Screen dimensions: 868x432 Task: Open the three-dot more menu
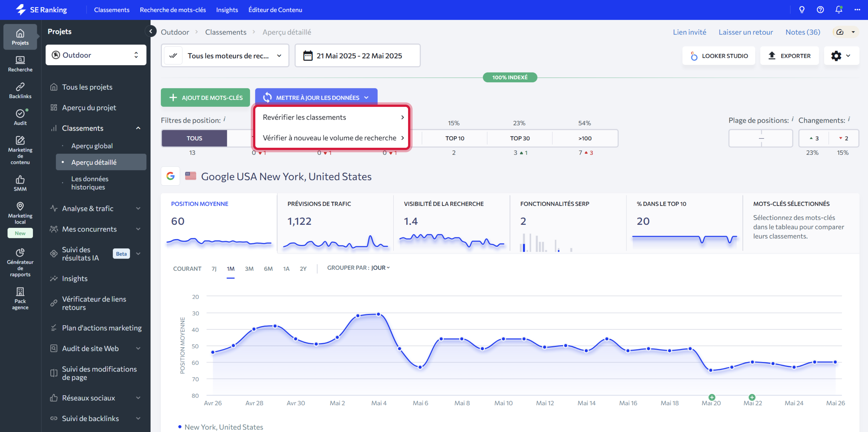(x=857, y=10)
